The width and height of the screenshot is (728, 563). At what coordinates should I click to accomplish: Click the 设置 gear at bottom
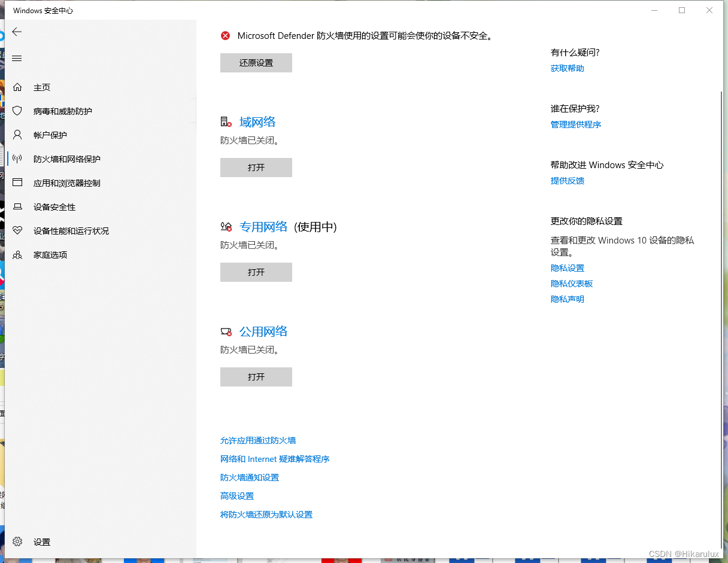(42, 542)
